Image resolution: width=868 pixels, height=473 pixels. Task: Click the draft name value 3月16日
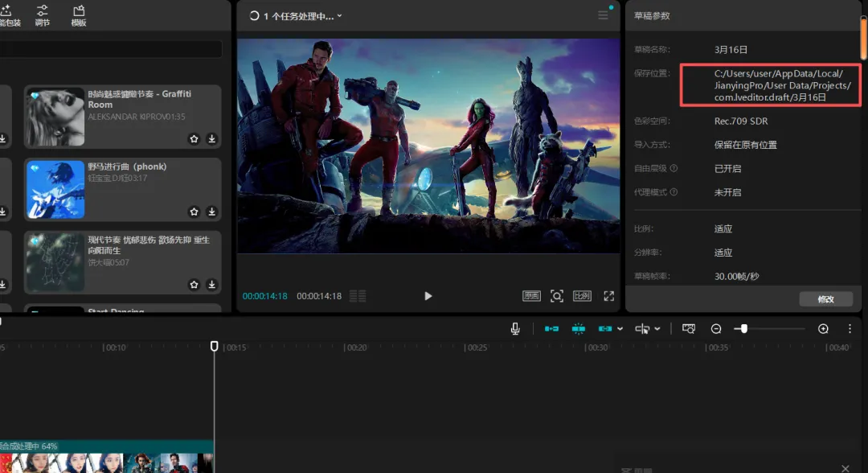(x=731, y=50)
